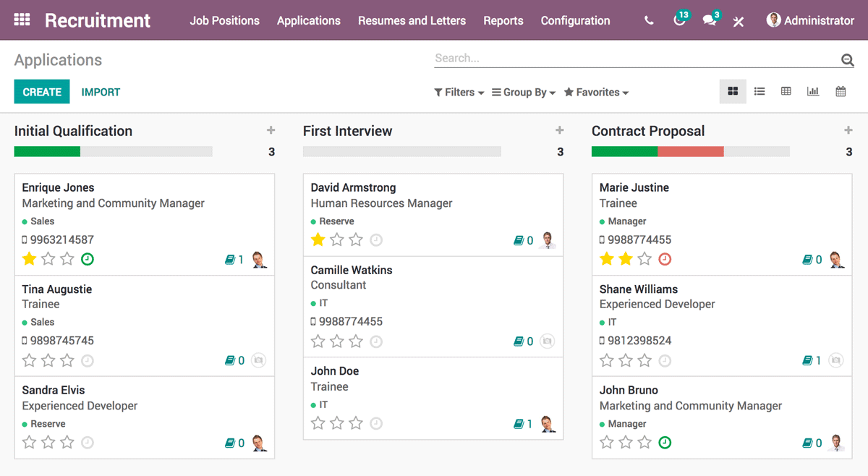Open the Group By dropdown
The height and width of the screenshot is (476, 868).
(523, 92)
